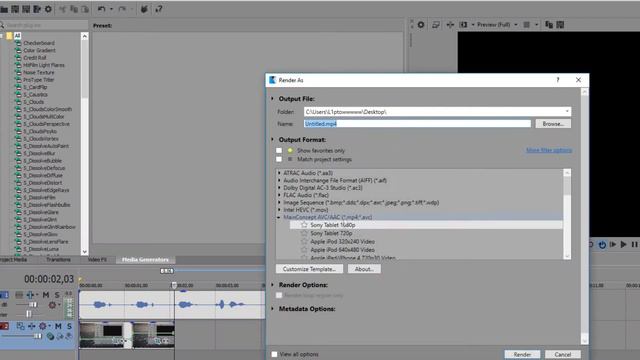The image size is (640, 360).
Task: Click the timeline cursor marker on ruler
Action: (x=174, y=285)
